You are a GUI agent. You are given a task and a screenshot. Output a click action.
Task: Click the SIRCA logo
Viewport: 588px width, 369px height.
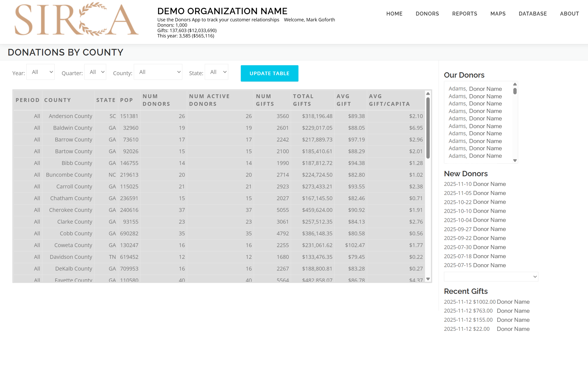click(x=76, y=20)
